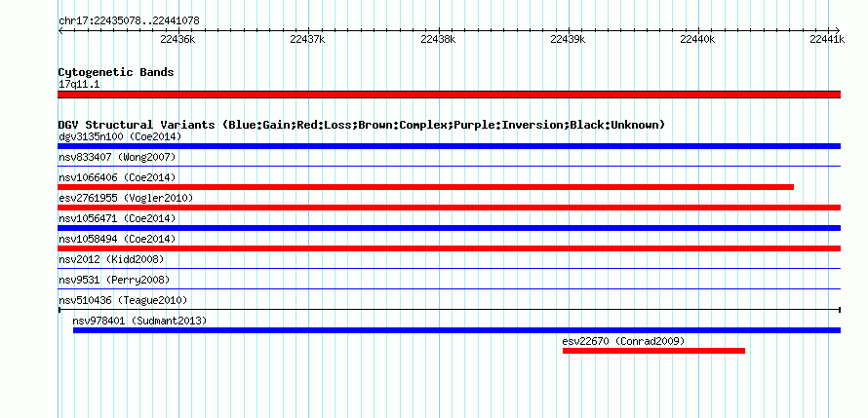Click the 22438k ruler tick label
Viewport: 868px width, 418px height.
(x=438, y=39)
